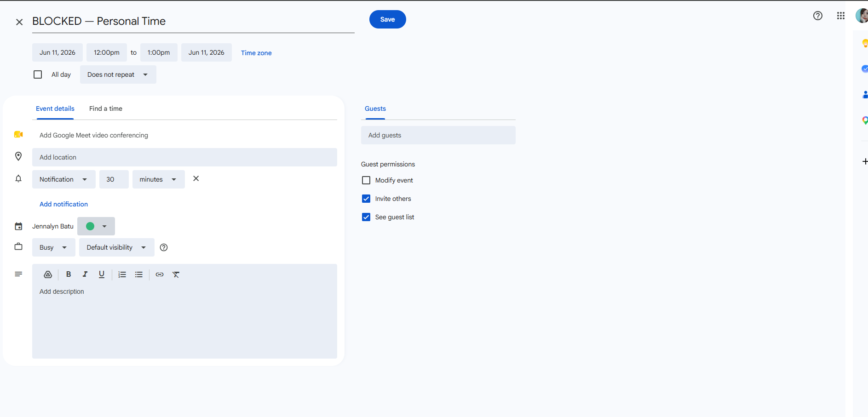Open the Default visibility dropdown
The height and width of the screenshot is (417, 868).
click(x=117, y=247)
